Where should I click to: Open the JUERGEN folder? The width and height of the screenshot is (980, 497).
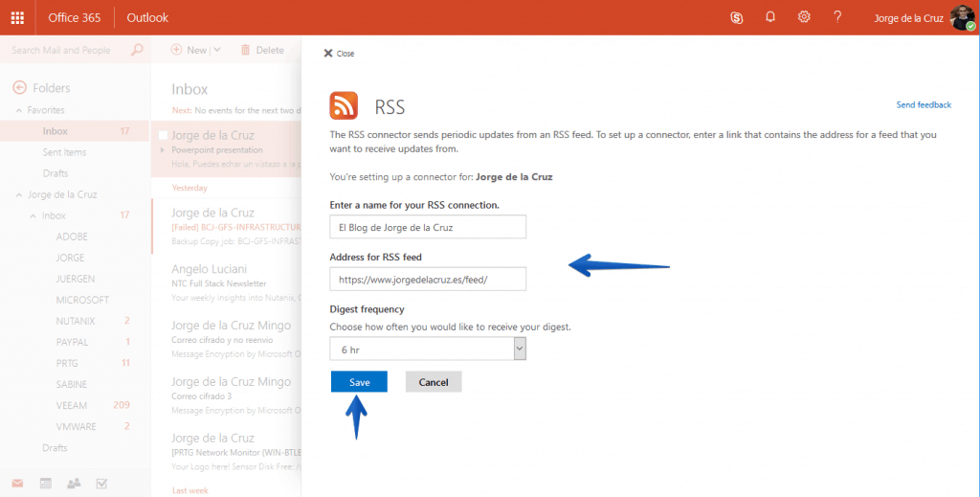tap(75, 279)
